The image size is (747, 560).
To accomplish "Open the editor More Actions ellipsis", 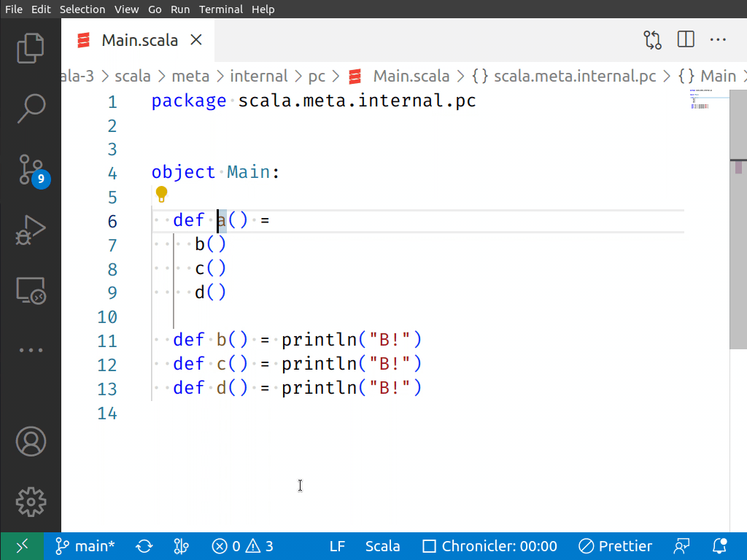I will [x=718, y=40].
